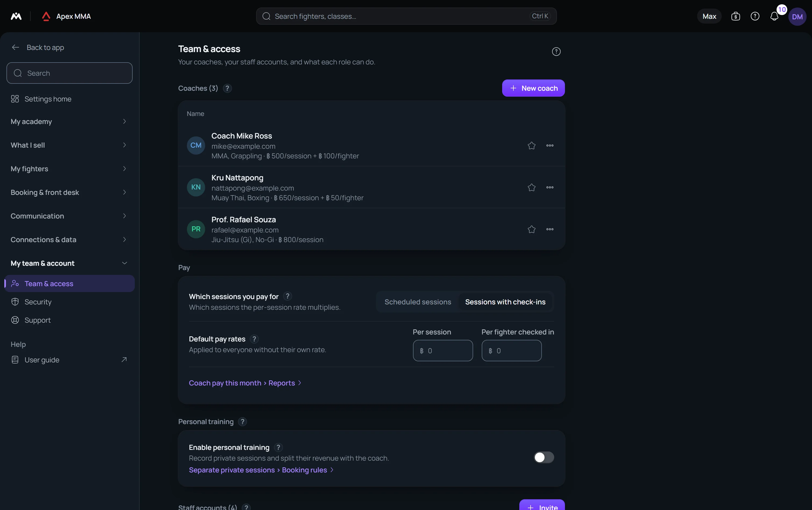Image resolution: width=812 pixels, height=510 pixels.
Task: Expand My fighters section
Action: (x=70, y=169)
